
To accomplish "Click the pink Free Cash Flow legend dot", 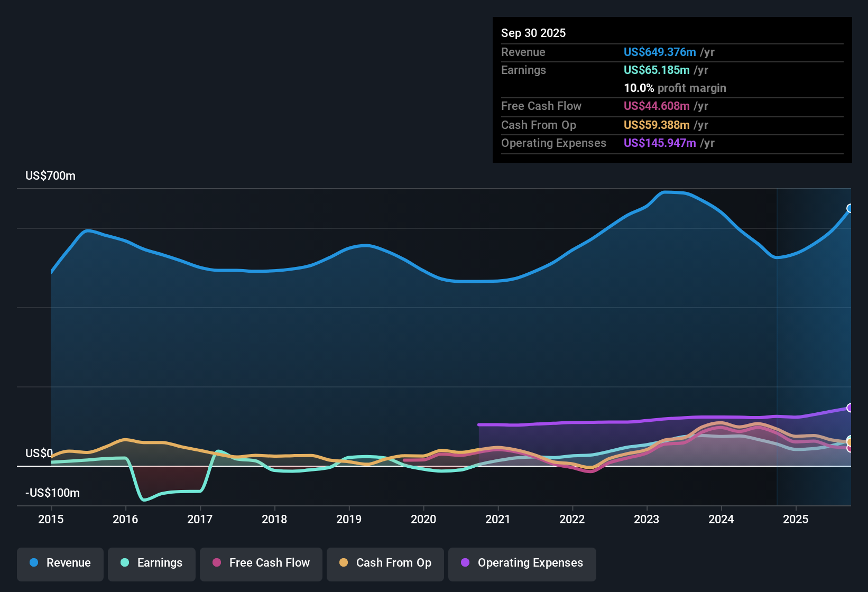I will pos(216,563).
